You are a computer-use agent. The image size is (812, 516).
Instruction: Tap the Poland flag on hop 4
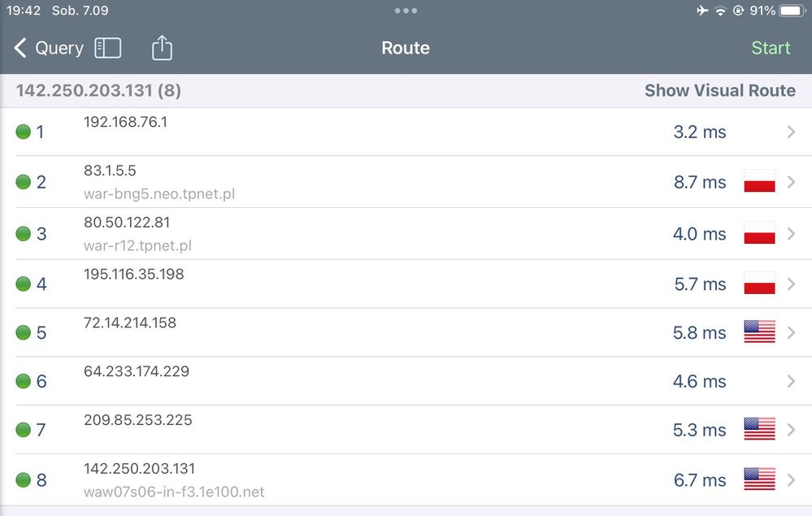[759, 284]
